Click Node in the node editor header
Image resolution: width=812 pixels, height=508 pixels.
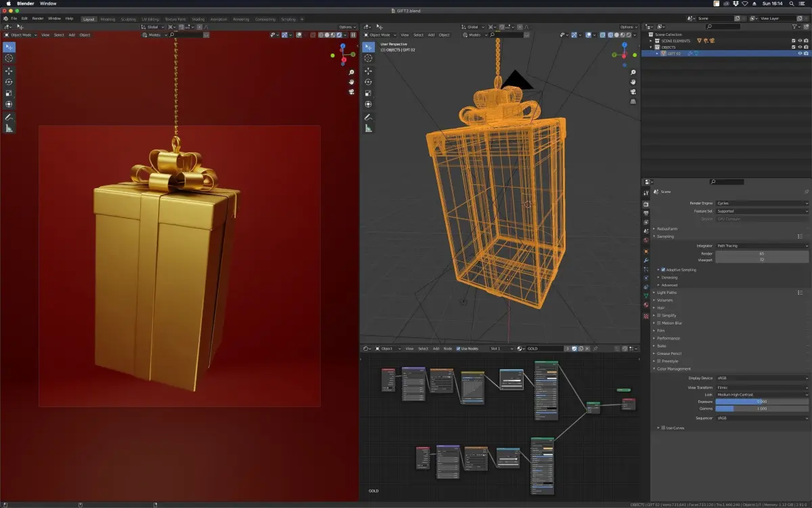pos(447,348)
